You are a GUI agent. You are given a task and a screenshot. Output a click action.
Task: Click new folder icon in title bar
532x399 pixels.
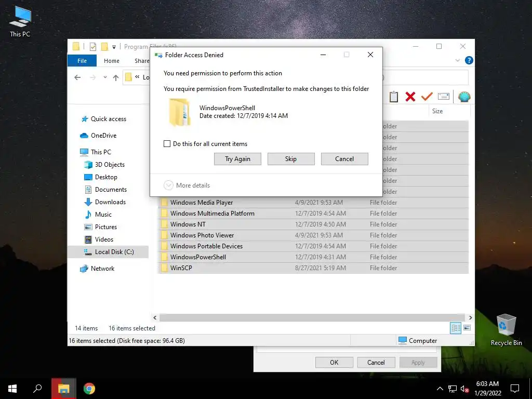[x=105, y=47]
